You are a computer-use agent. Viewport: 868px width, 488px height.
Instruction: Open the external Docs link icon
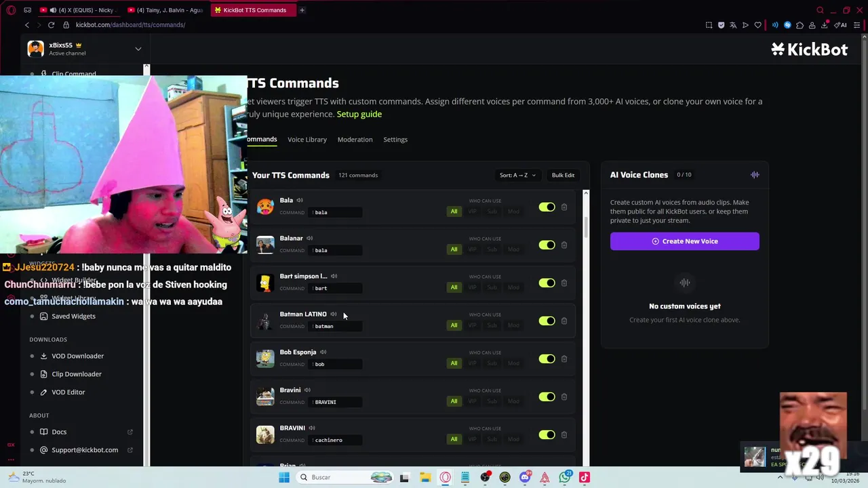pos(130,432)
